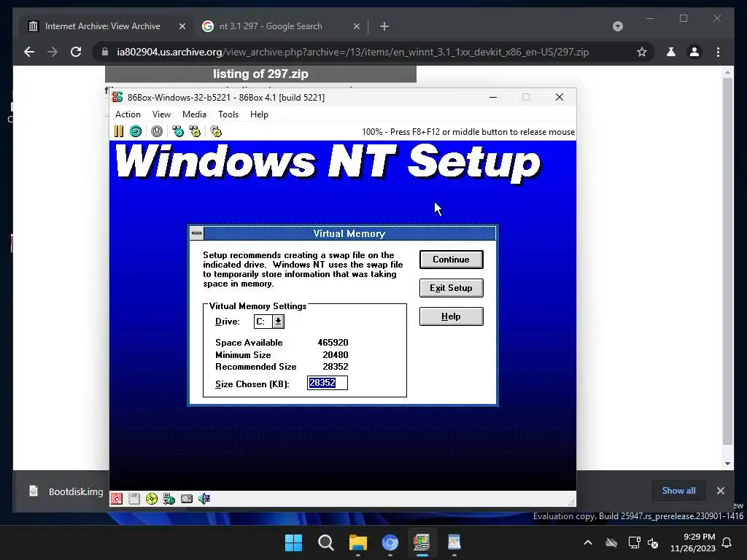The width and height of the screenshot is (747, 560).
Task: Open the notifications bell icon
Action: 727,542
